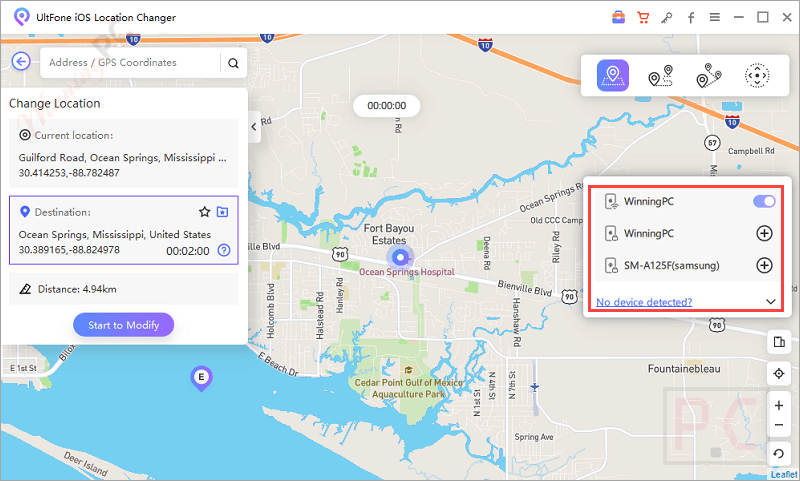Click the back arrow beside search box
This screenshot has width=800, height=481.
pyautogui.click(x=21, y=62)
